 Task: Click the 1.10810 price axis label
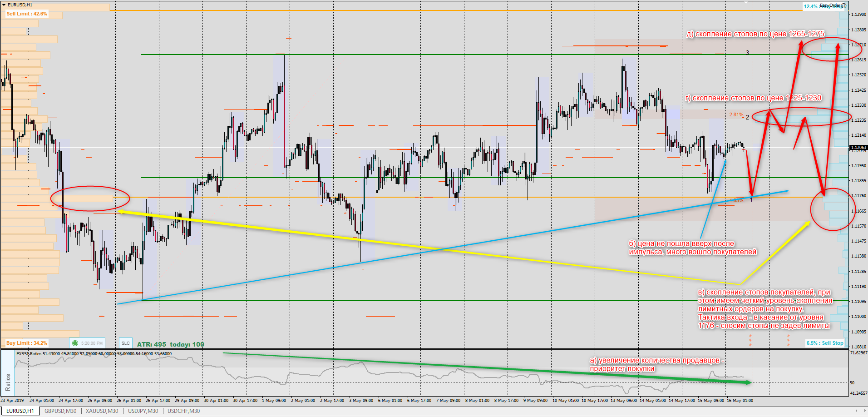858,347
